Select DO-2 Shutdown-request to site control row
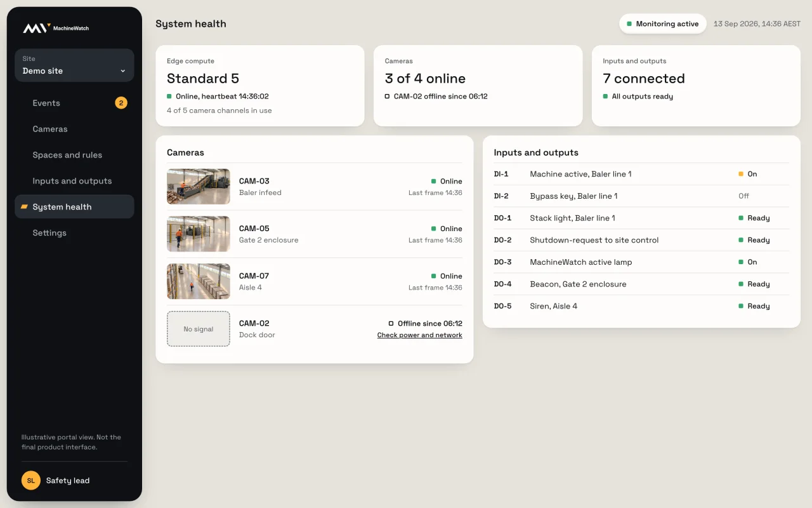 coord(641,240)
